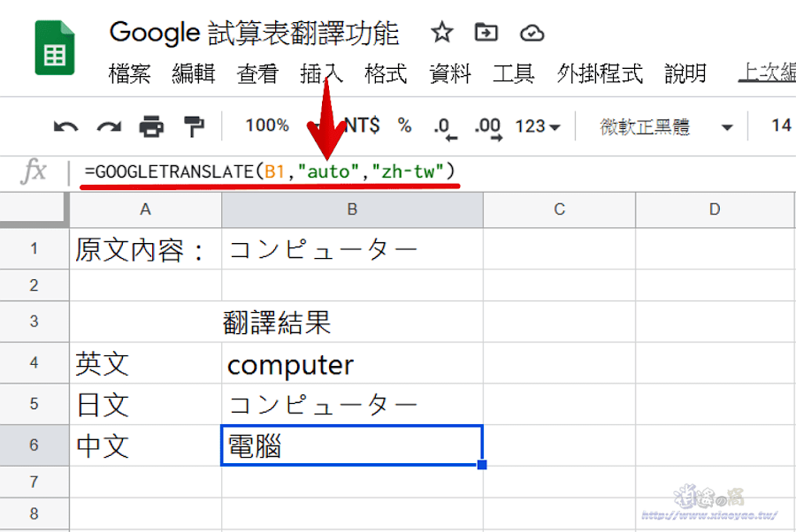Image resolution: width=796 pixels, height=532 pixels.
Task: Open the 格式 menu
Action: point(386,73)
